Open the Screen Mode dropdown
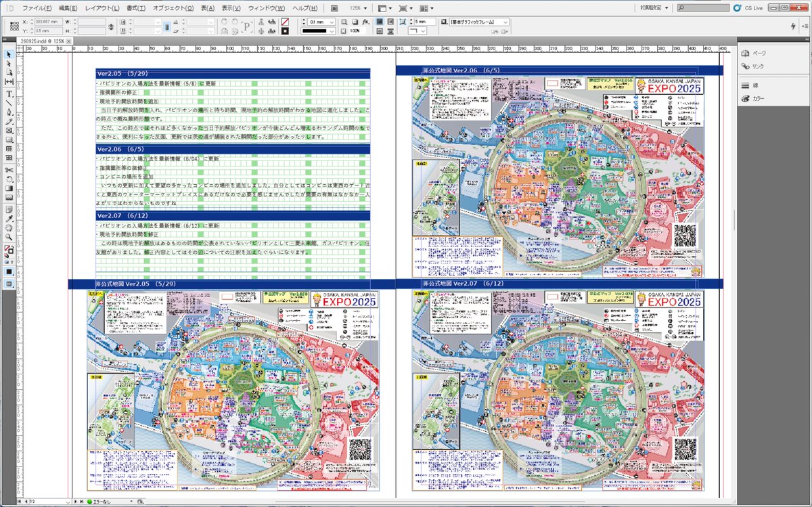The height and width of the screenshot is (507, 812). click(x=405, y=7)
